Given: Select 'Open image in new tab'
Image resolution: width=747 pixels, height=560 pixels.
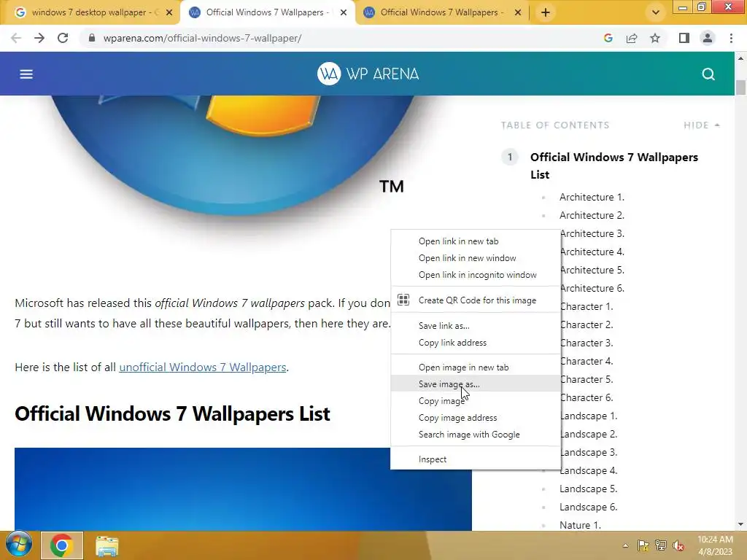Looking at the screenshot, I should [476, 367].
